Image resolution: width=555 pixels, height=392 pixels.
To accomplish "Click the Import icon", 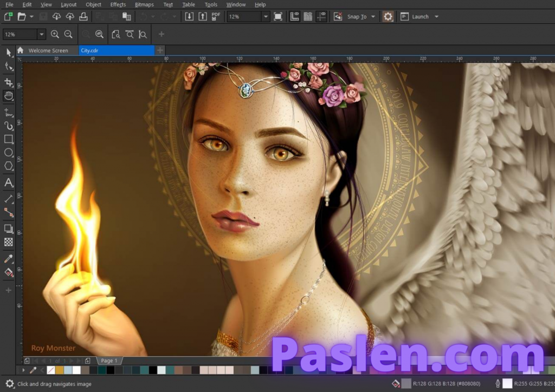I will coord(189,16).
